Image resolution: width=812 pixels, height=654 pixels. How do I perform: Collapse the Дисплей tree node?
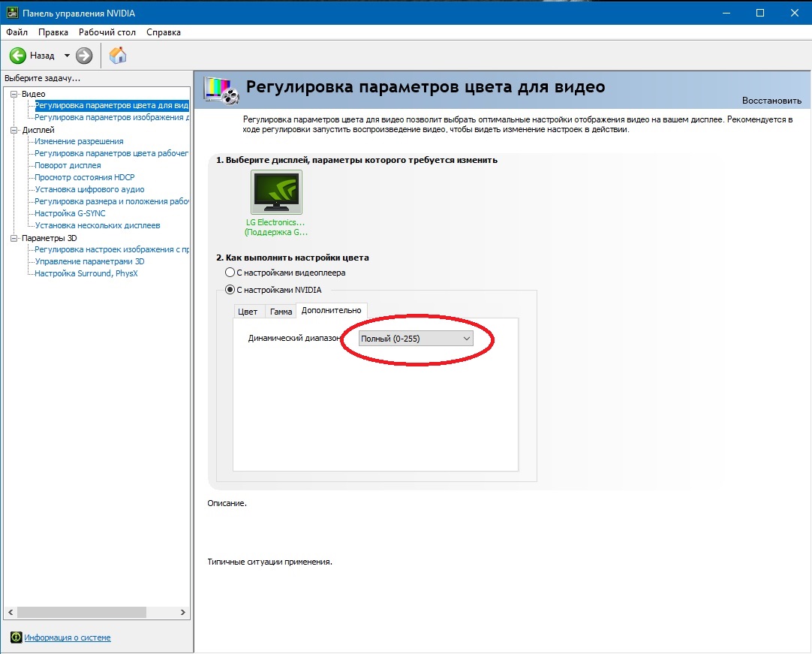(14, 130)
